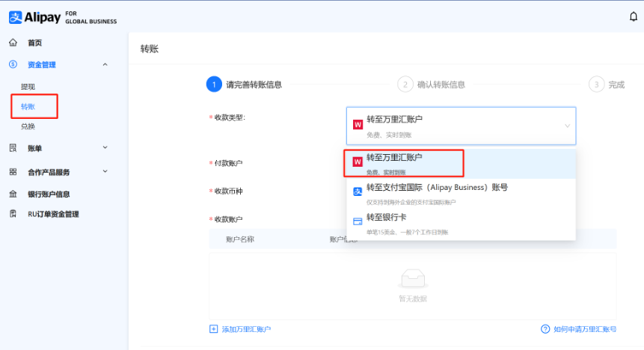Click the 收款币种 field label

[228, 191]
